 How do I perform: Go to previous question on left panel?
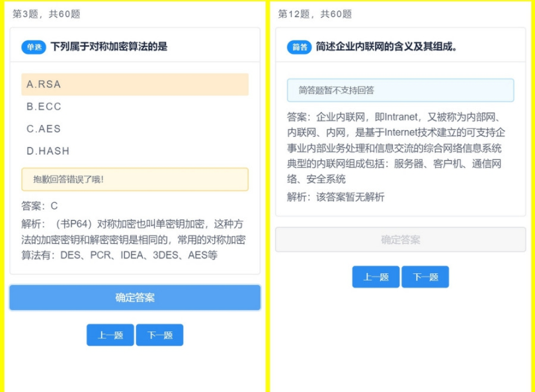tap(110, 334)
